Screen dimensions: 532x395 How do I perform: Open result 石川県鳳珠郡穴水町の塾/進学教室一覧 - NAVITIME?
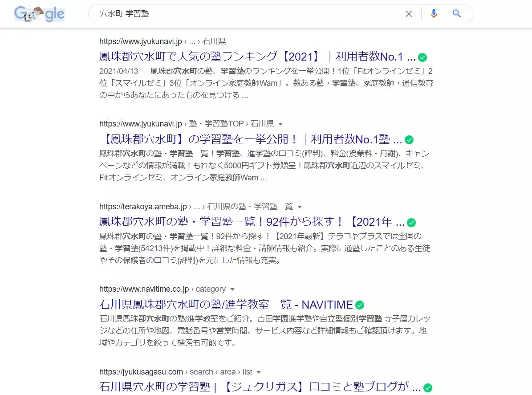(226, 305)
